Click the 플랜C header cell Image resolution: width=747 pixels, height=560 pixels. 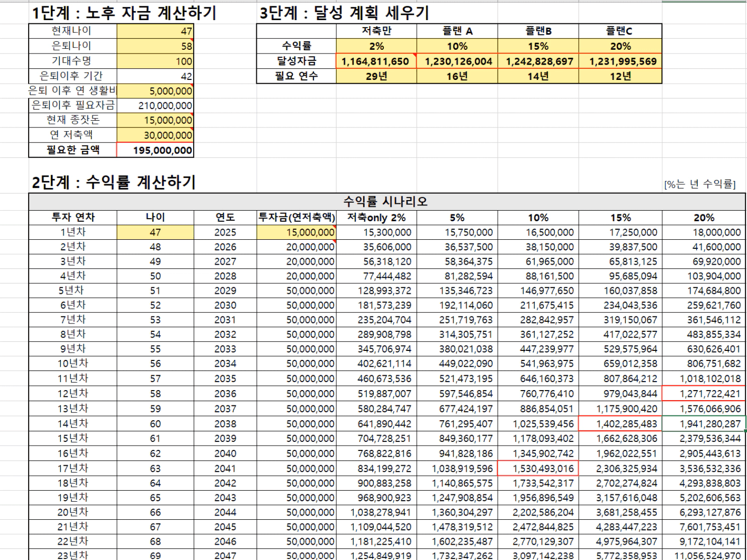click(x=620, y=31)
